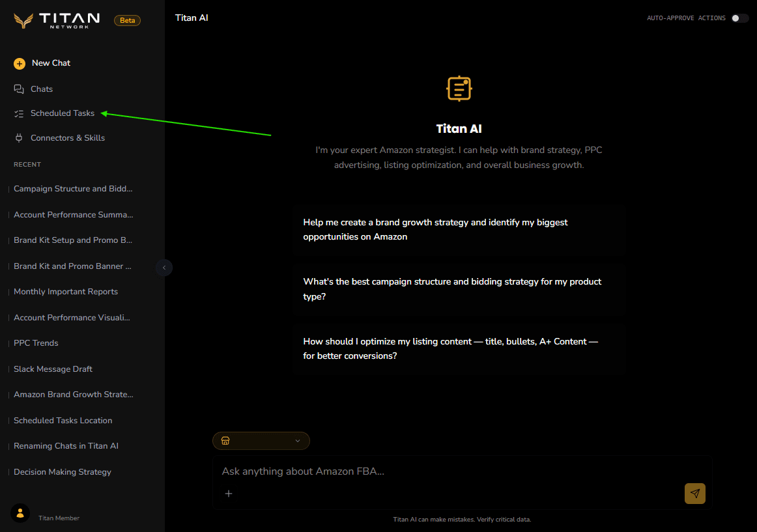The image size is (757, 532).
Task: Click the Beta badge
Action: click(128, 20)
